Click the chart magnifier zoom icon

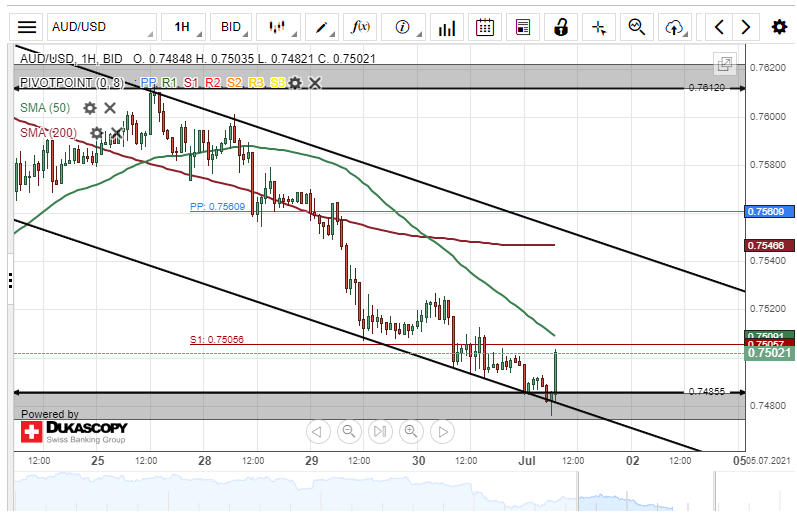point(636,27)
